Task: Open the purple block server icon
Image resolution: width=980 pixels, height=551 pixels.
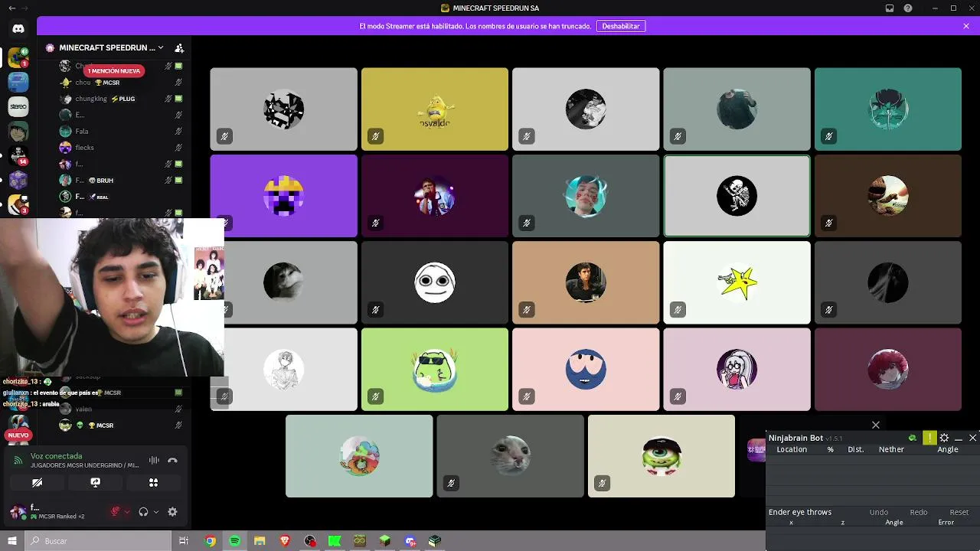Action: 18,180
